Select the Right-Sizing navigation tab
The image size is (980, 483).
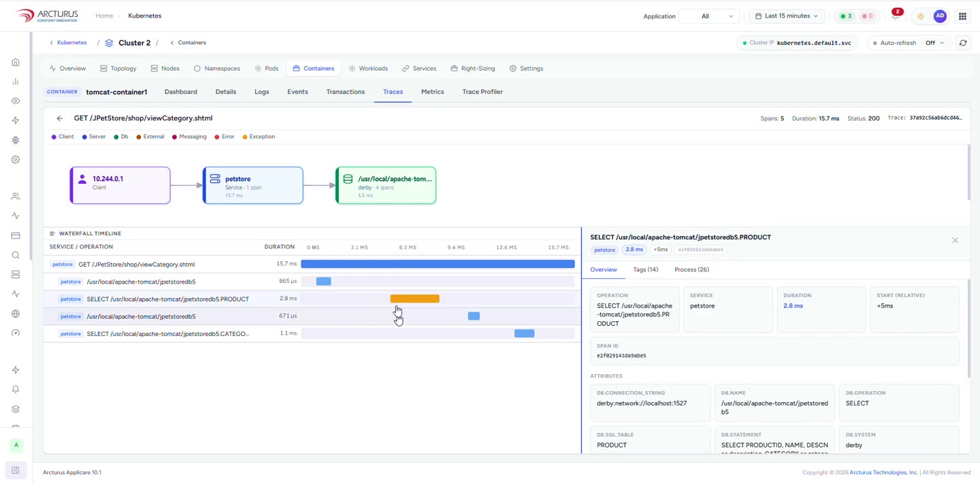click(x=472, y=69)
